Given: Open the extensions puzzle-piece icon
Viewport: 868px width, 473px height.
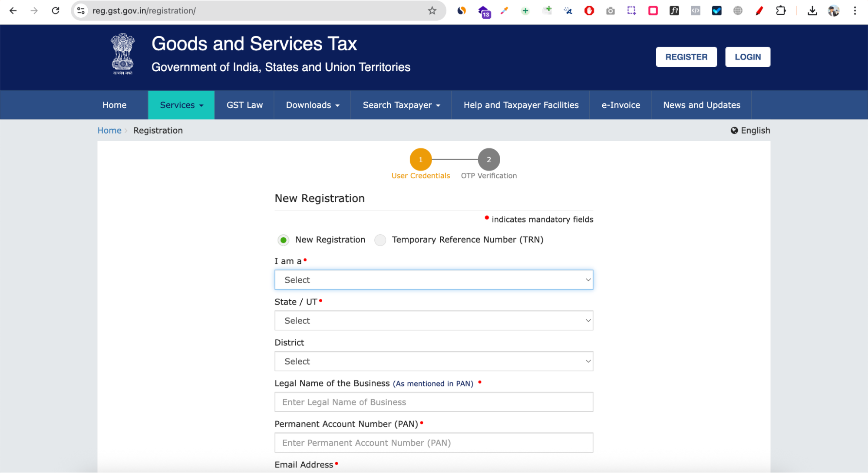Looking at the screenshot, I should pos(781,10).
